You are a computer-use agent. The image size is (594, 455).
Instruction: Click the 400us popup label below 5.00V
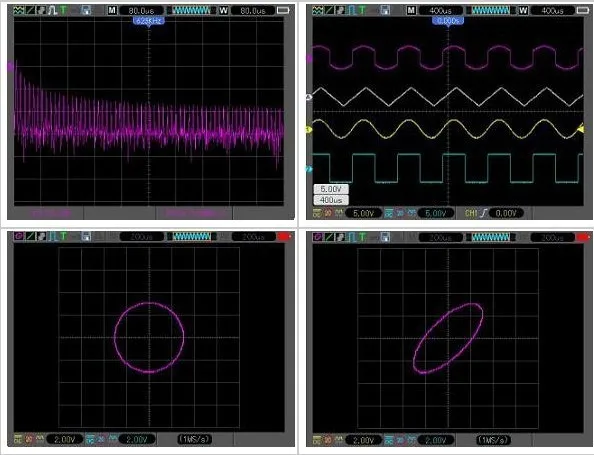point(331,200)
